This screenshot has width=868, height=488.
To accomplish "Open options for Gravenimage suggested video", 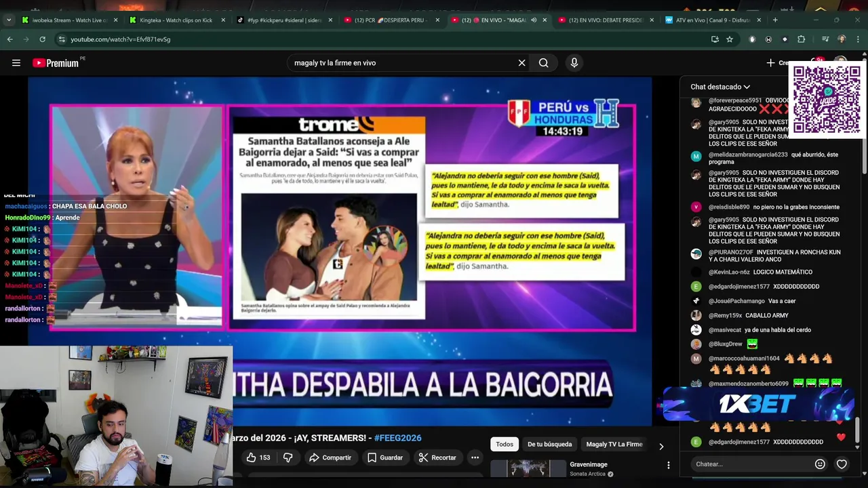I will tap(669, 465).
